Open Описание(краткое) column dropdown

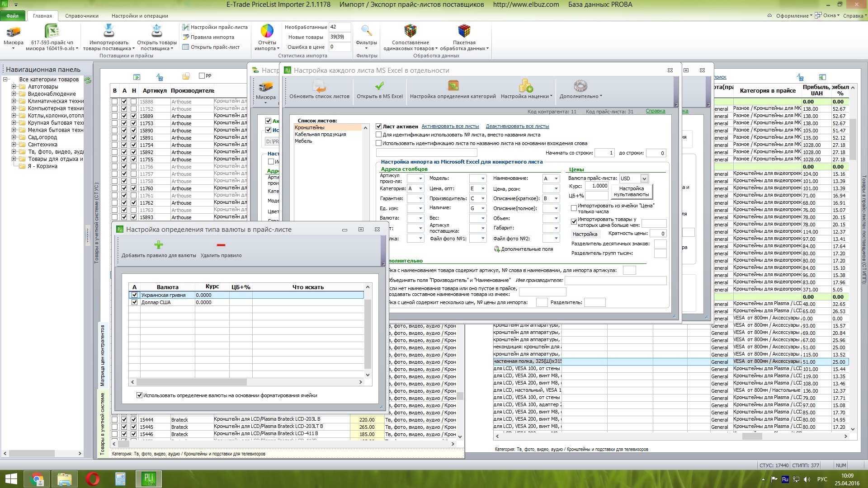point(556,198)
